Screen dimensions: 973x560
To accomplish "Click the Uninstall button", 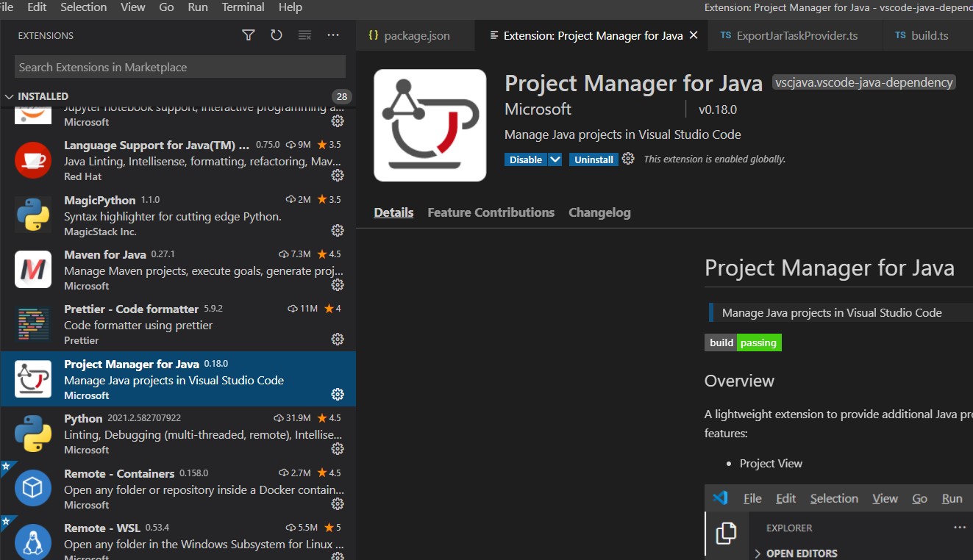I will 594,159.
